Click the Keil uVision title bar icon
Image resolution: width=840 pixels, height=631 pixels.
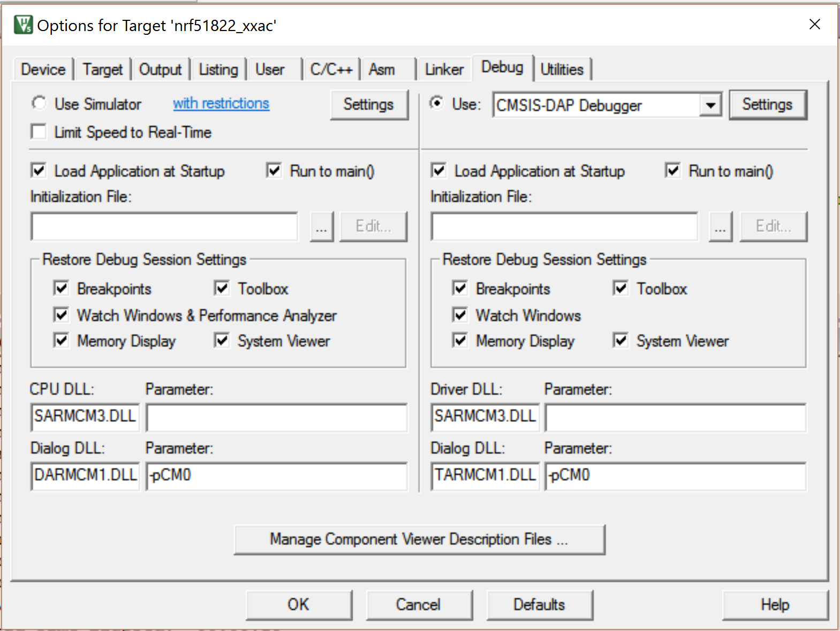tap(24, 25)
